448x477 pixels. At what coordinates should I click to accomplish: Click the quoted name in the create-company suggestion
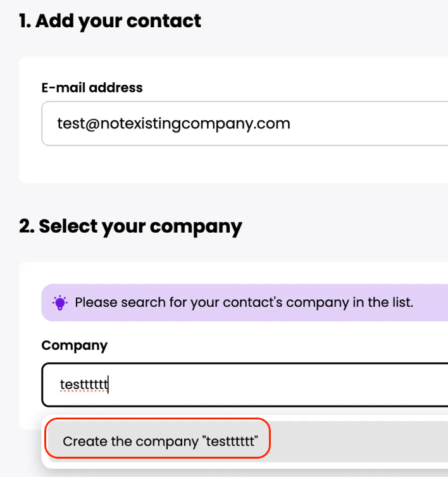pyautogui.click(x=230, y=441)
